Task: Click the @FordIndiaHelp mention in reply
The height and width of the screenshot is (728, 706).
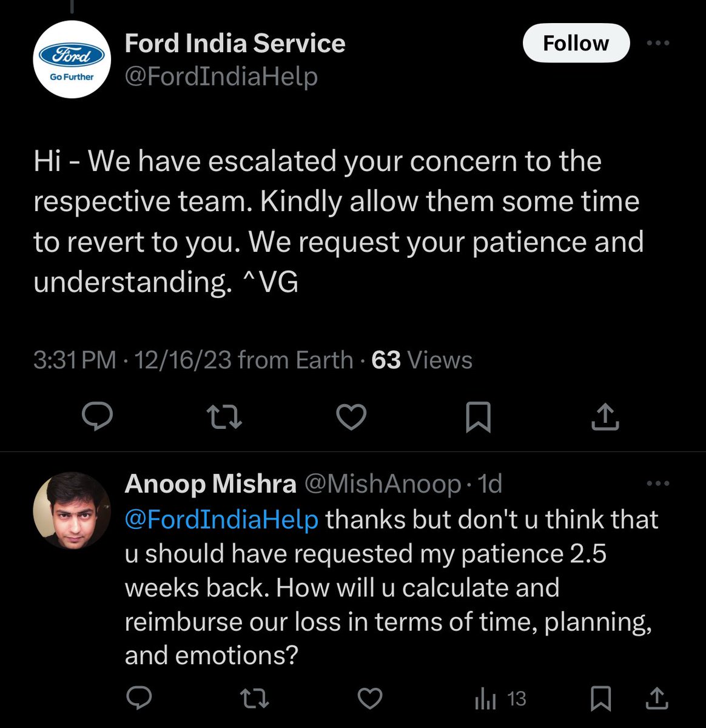Action: point(221,520)
